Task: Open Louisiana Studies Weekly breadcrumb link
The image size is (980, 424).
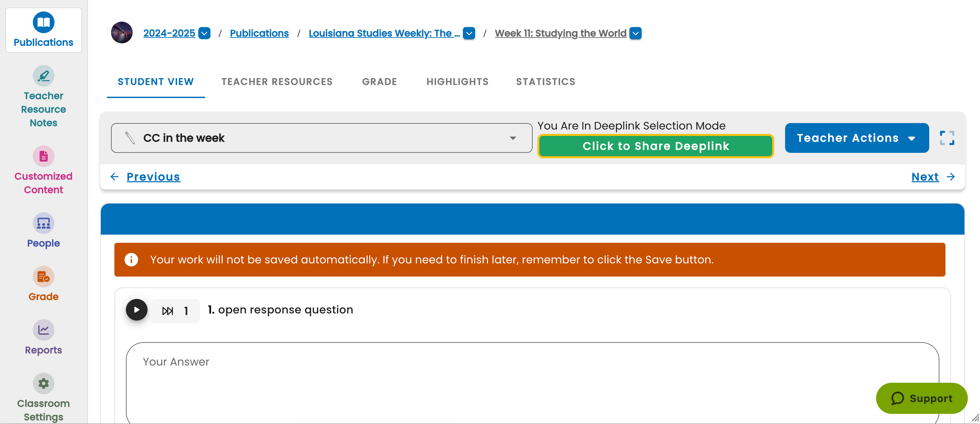Action: click(384, 33)
